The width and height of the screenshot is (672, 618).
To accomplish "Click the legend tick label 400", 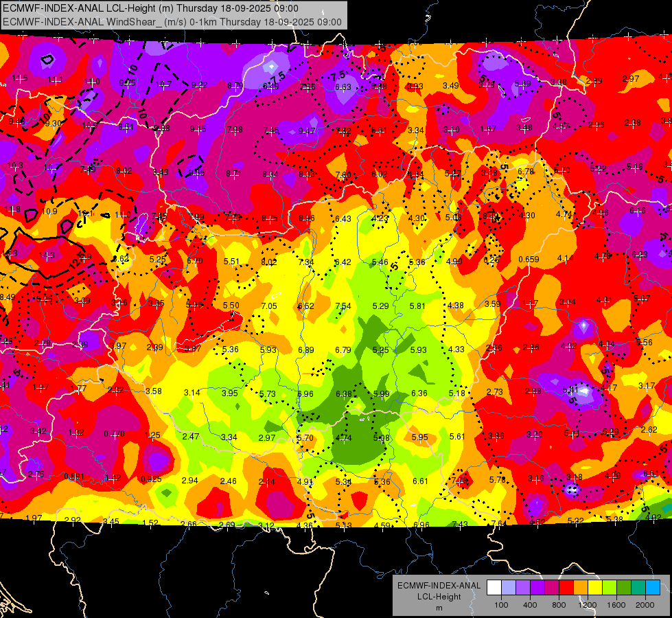I will click(530, 605).
